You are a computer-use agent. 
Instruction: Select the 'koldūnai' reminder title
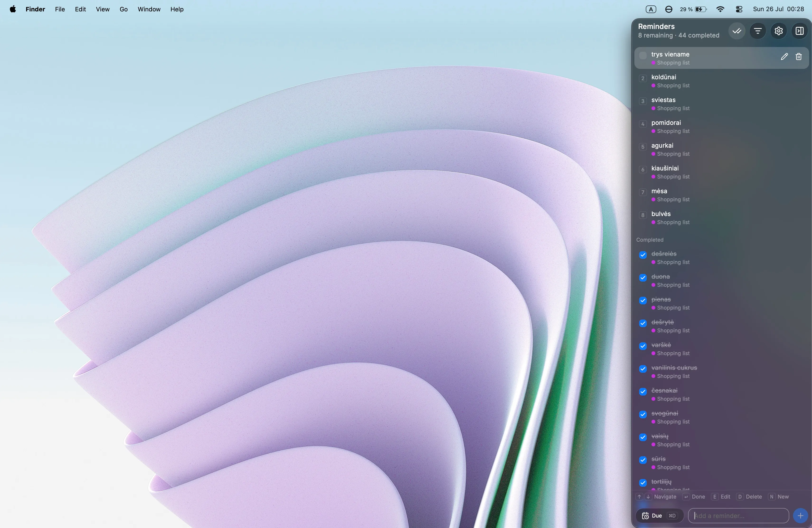point(663,77)
